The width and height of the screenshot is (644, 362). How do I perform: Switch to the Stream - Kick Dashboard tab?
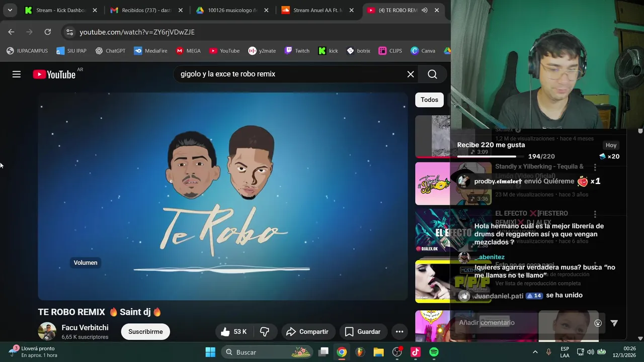coord(61,10)
